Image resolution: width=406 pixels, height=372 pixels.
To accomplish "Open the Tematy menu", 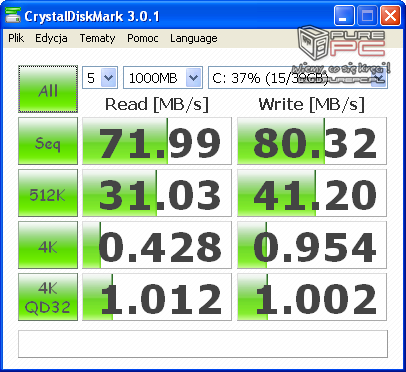I will point(97,38).
